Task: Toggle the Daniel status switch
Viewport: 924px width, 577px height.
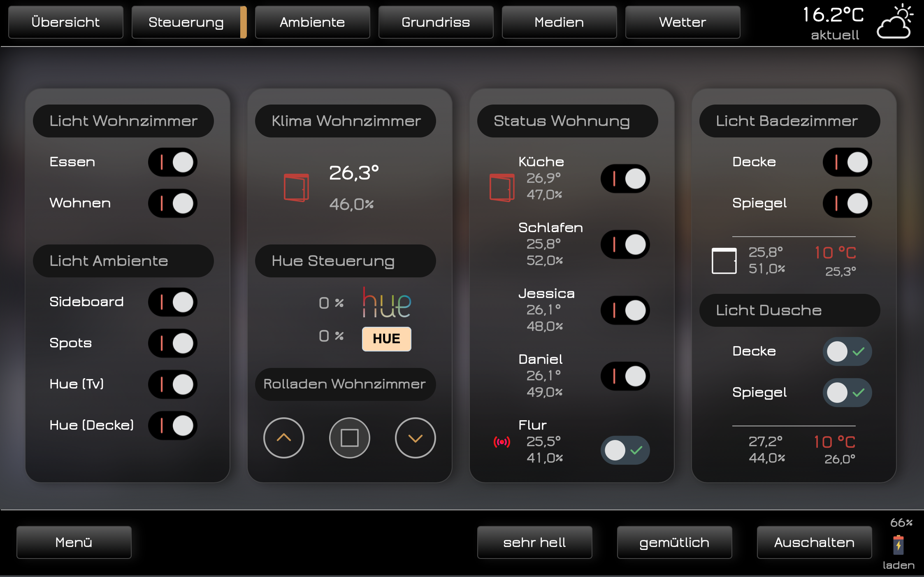Action: tap(625, 376)
